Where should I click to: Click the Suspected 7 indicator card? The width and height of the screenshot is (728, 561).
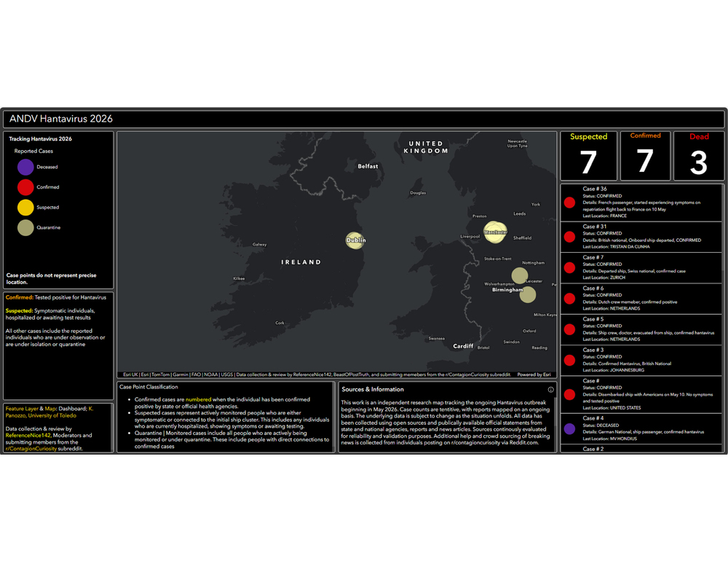[x=588, y=156]
